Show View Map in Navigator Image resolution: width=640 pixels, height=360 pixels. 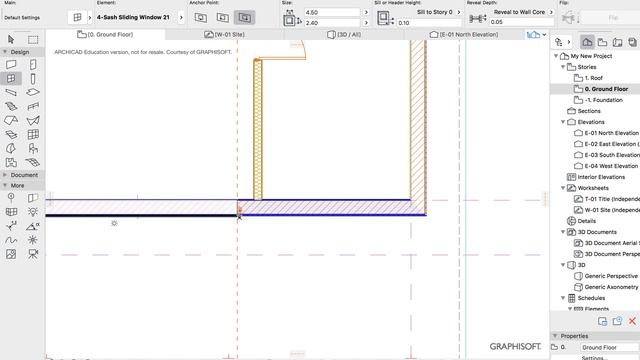602,42
